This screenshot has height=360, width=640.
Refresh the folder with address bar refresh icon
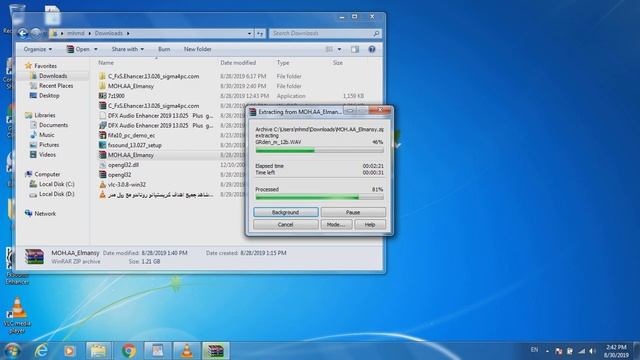pyautogui.click(x=260, y=33)
